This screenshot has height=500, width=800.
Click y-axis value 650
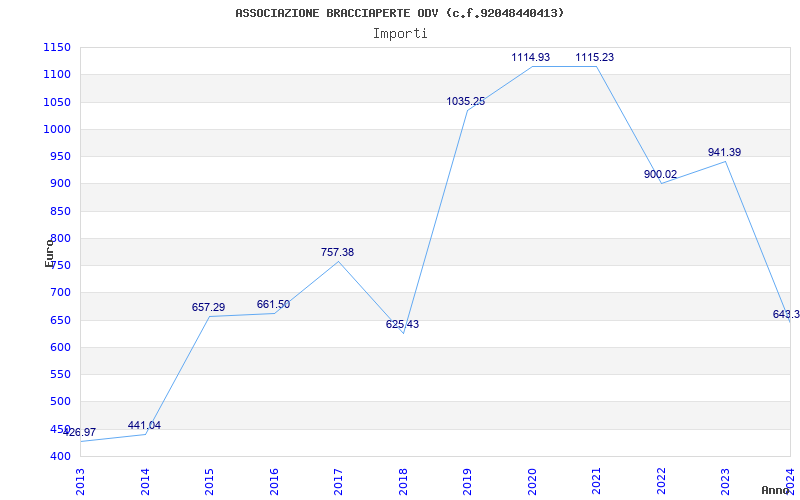(60, 320)
